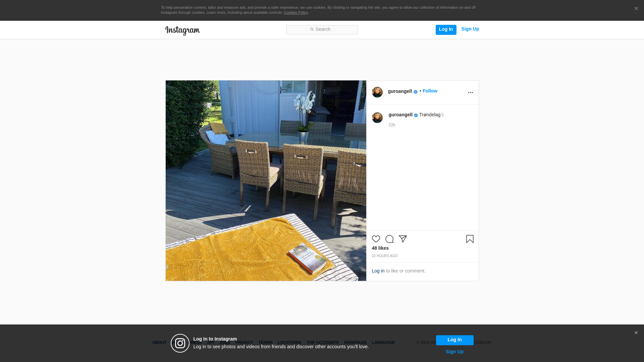The height and width of the screenshot is (362, 644).
Task: Open the Cookies Policy link
Action: click(296, 13)
